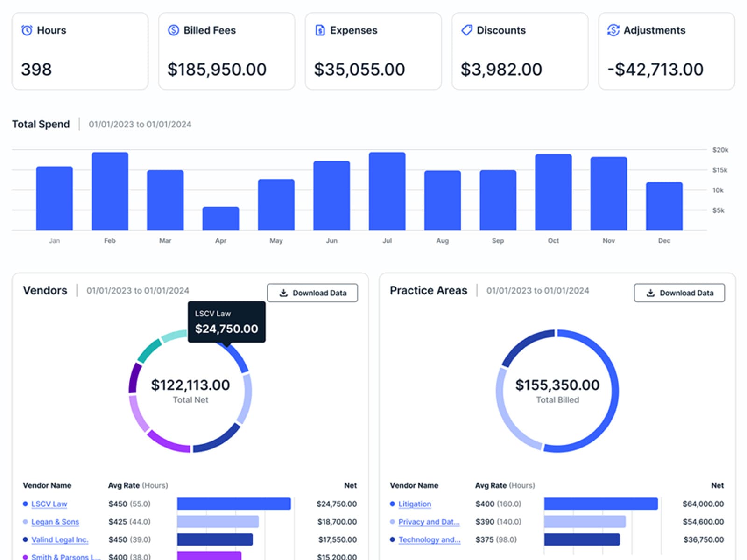Open the Litigation practice area link
This screenshot has height=560, width=747.
pos(415,504)
